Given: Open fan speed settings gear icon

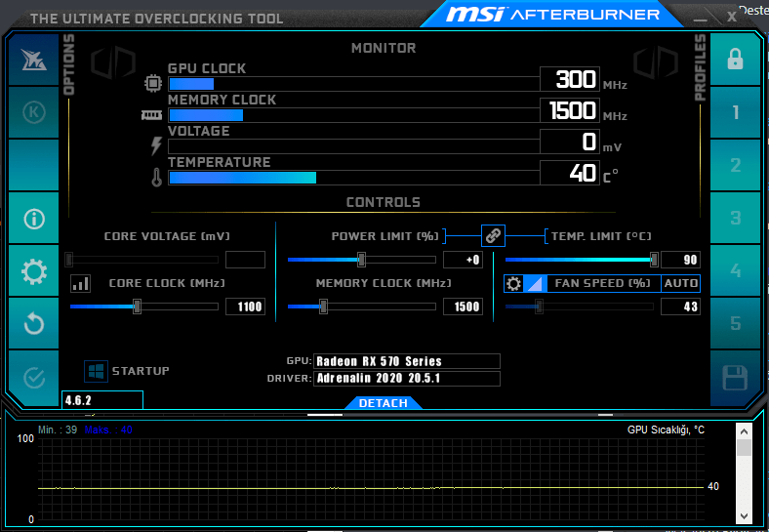Looking at the screenshot, I should coord(513,283).
